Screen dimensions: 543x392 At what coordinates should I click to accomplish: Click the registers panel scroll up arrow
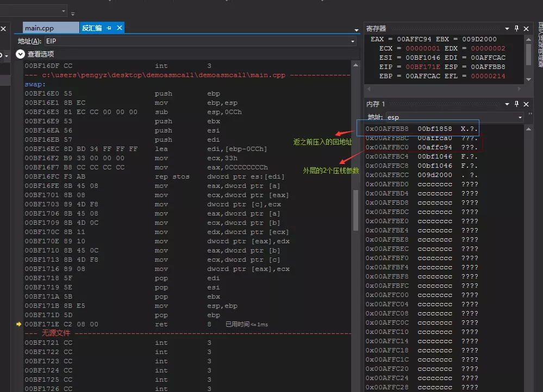pos(528,40)
